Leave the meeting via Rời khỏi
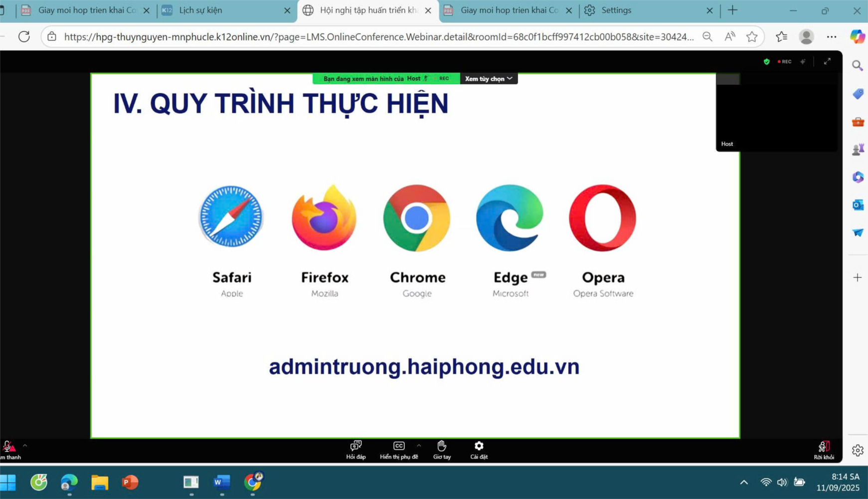This screenshot has width=868, height=499. pyautogui.click(x=823, y=450)
